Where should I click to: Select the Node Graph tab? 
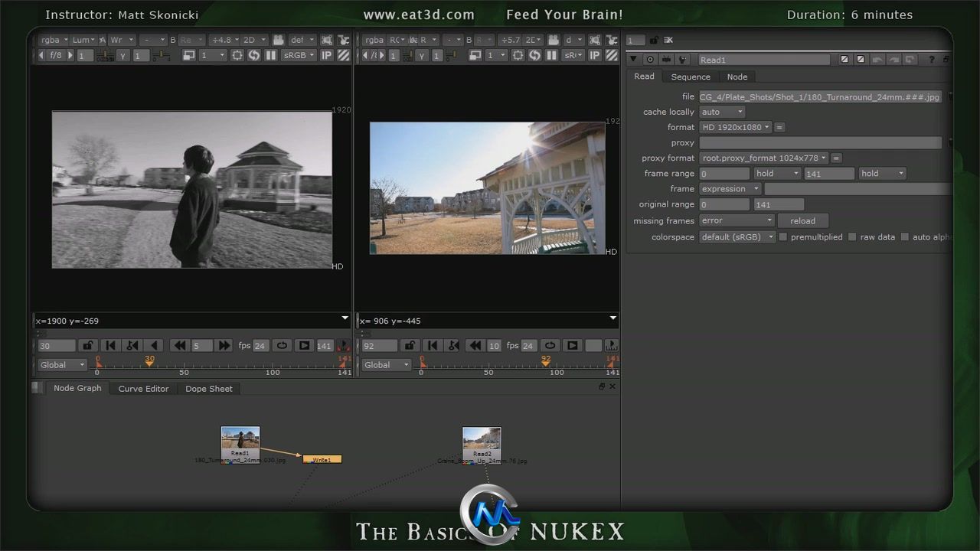pyautogui.click(x=77, y=388)
